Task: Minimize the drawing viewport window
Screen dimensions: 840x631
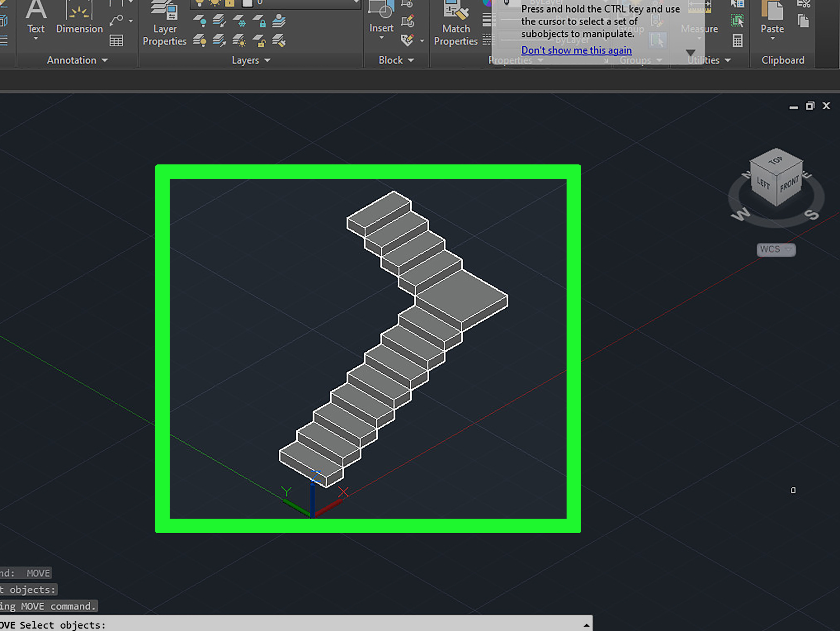Action: point(793,107)
